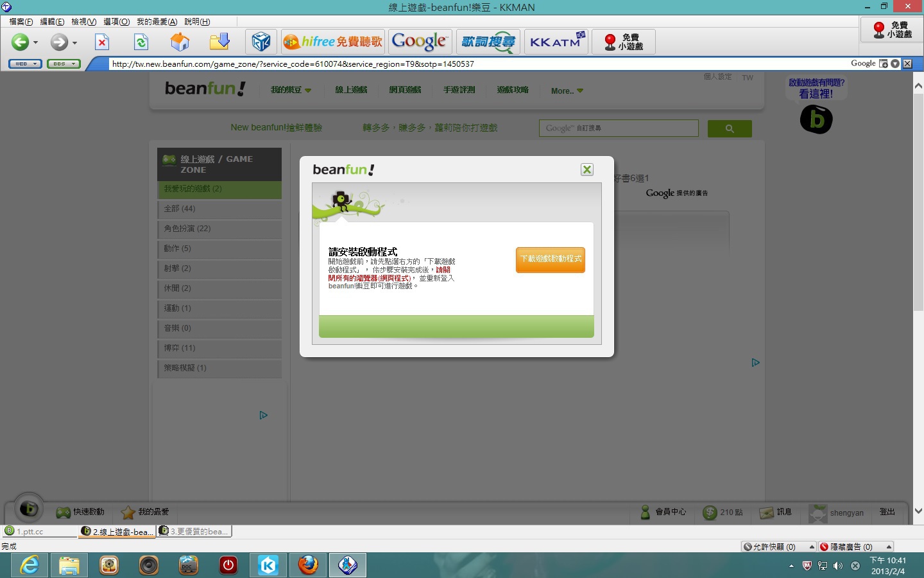Select 角色扮演 (22) game category
This screenshot has width=924, height=578.
pos(219,229)
